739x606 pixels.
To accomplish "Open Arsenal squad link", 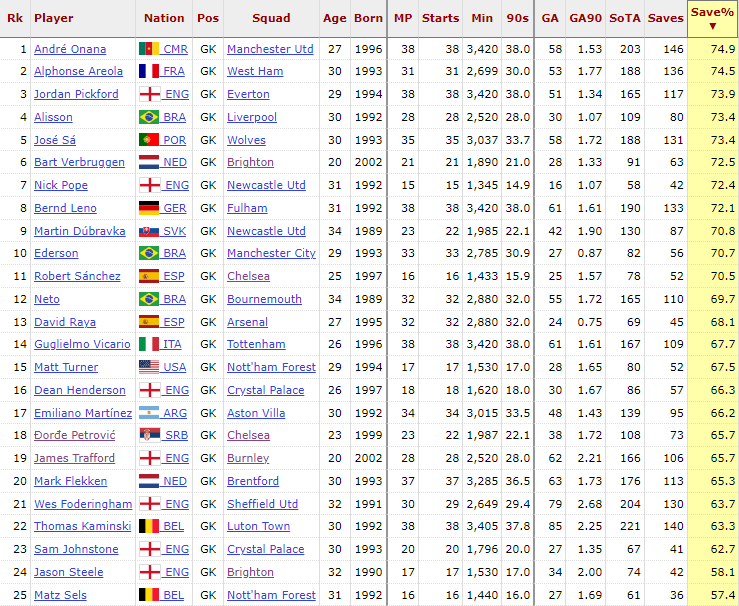I will [247, 322].
